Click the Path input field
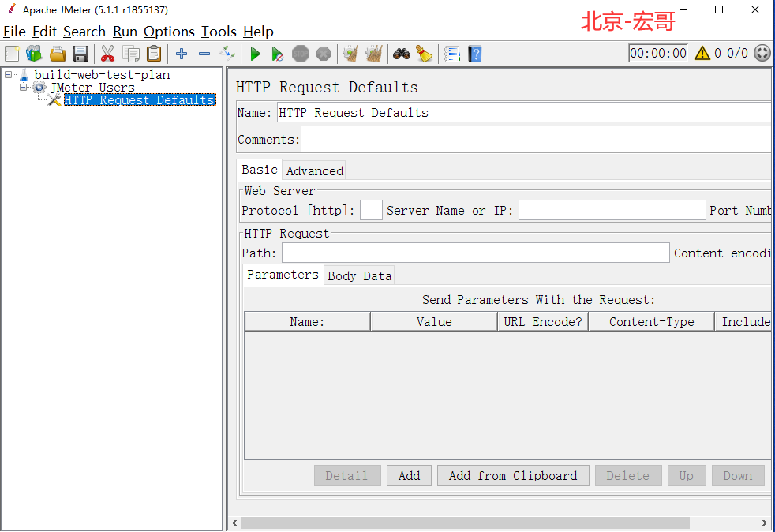Viewport: 775px width, 532px height. point(475,253)
